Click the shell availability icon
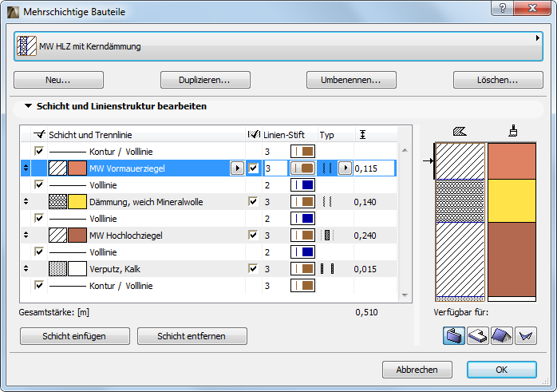Screen dimensions: 557x392 pyautogui.click(x=526, y=336)
